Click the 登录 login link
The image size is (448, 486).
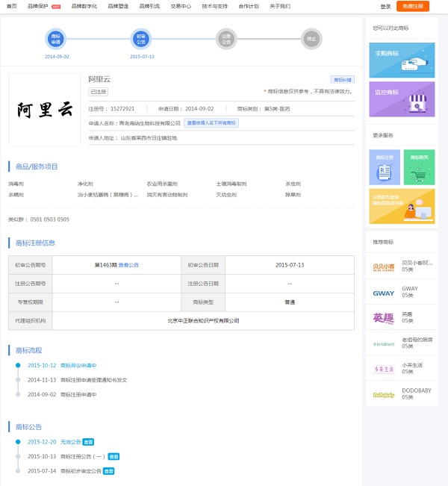pos(385,6)
